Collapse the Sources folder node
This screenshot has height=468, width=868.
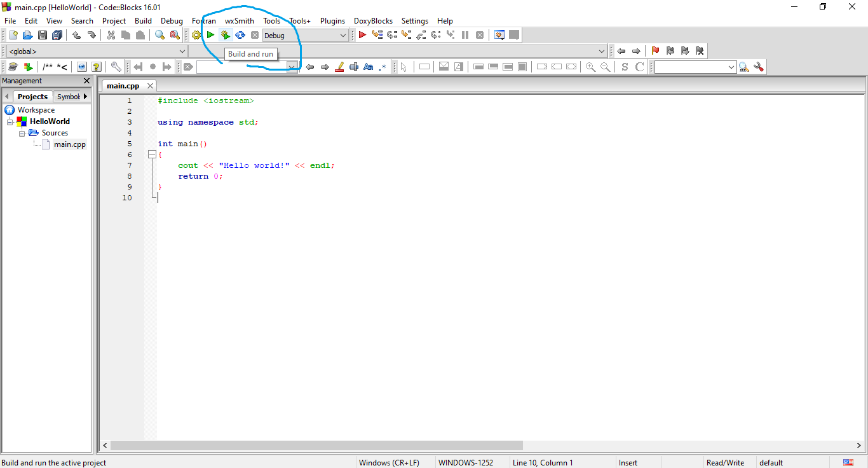coord(22,133)
